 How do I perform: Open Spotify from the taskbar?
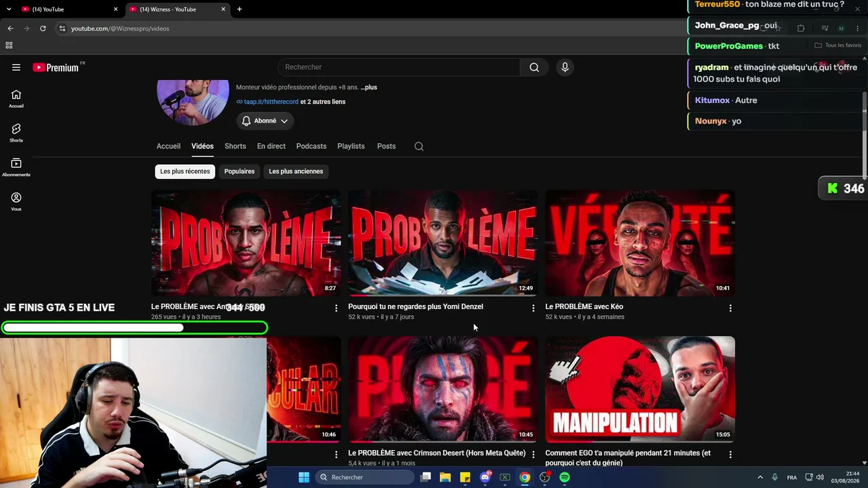coord(565,477)
